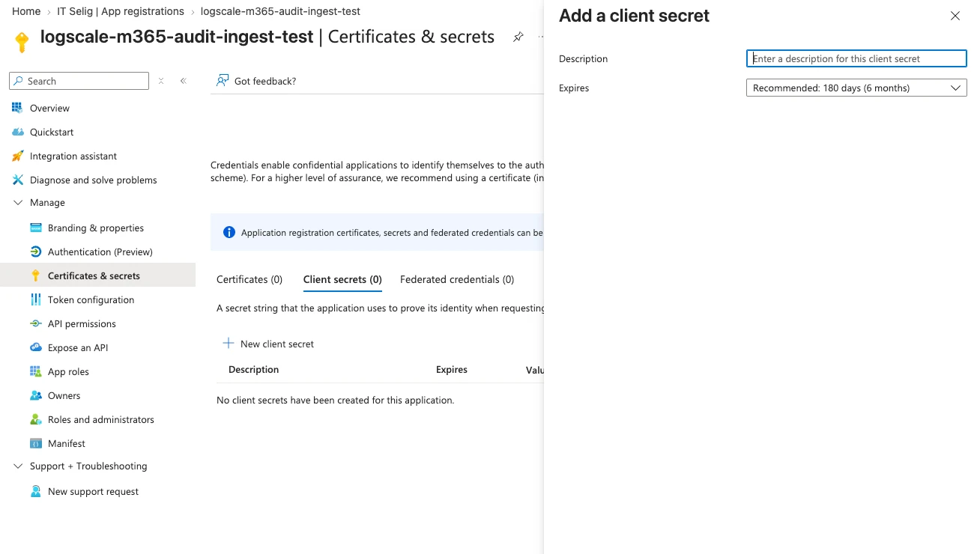Screen dimensions: 980x554
Task: Open Roles and administrators page
Action: [x=101, y=419]
